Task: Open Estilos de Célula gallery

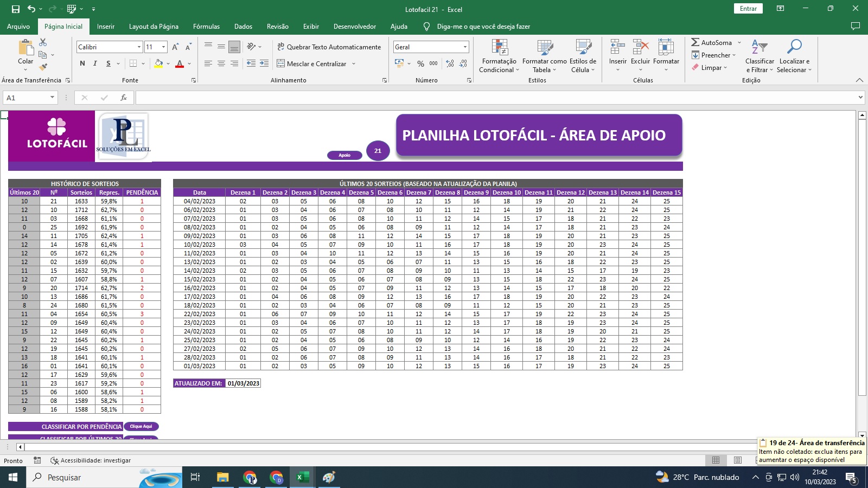Action: [583, 56]
